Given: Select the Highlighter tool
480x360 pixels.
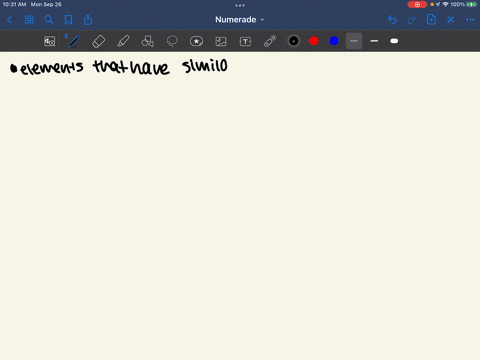Looking at the screenshot, I should (x=123, y=41).
